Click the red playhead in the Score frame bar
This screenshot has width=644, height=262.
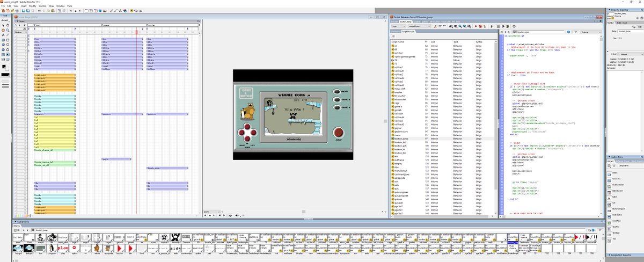[x=137, y=32]
